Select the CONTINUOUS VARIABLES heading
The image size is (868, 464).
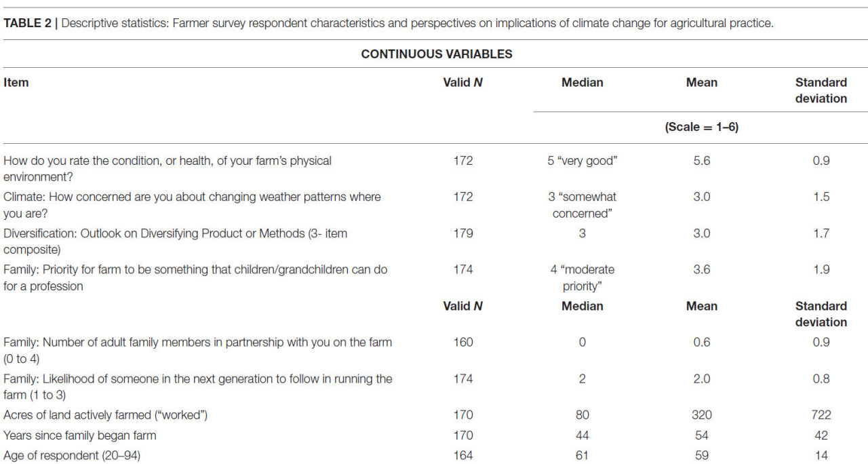437,54
